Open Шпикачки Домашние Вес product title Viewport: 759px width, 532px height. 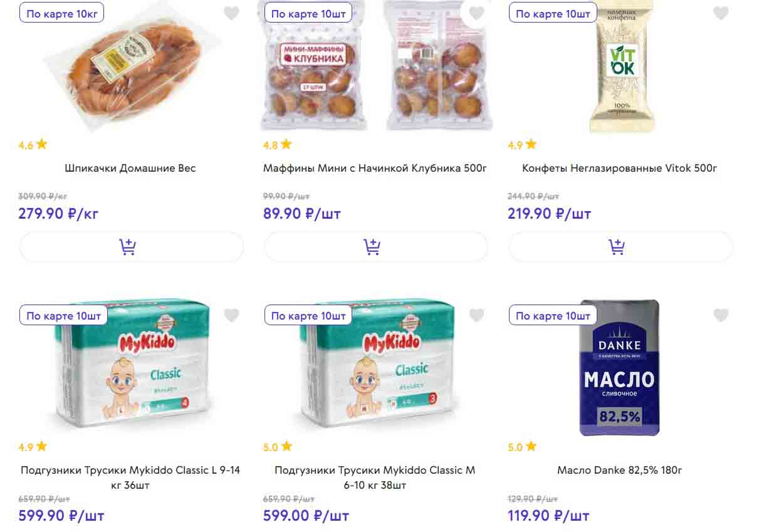[x=130, y=168]
